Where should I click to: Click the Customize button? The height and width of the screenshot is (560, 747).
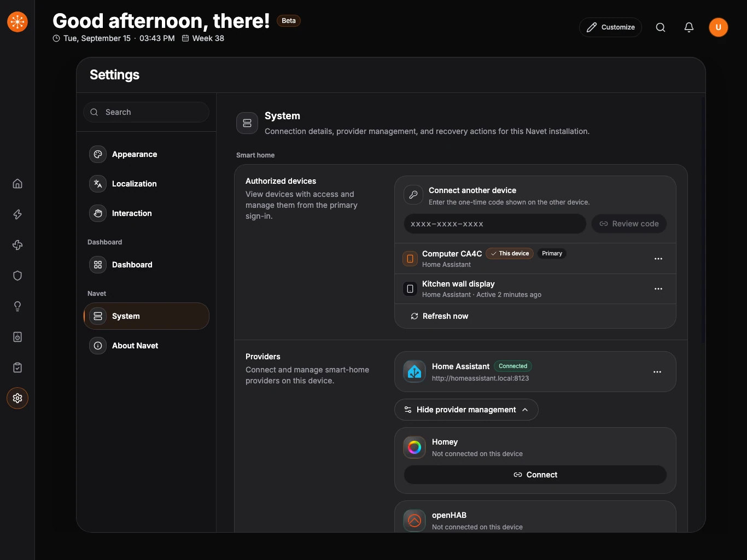click(x=610, y=27)
